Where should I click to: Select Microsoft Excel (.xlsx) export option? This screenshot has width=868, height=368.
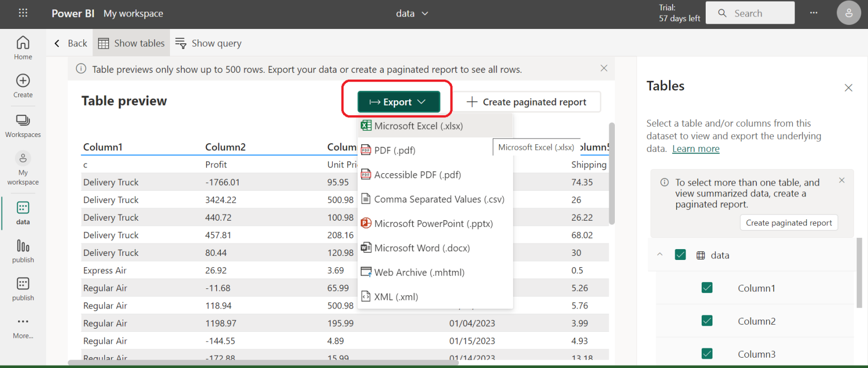pos(418,126)
